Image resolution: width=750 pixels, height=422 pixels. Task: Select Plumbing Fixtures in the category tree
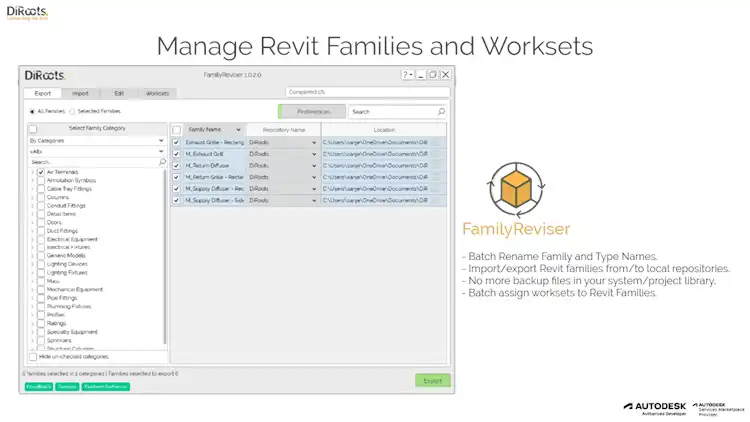pos(69,307)
